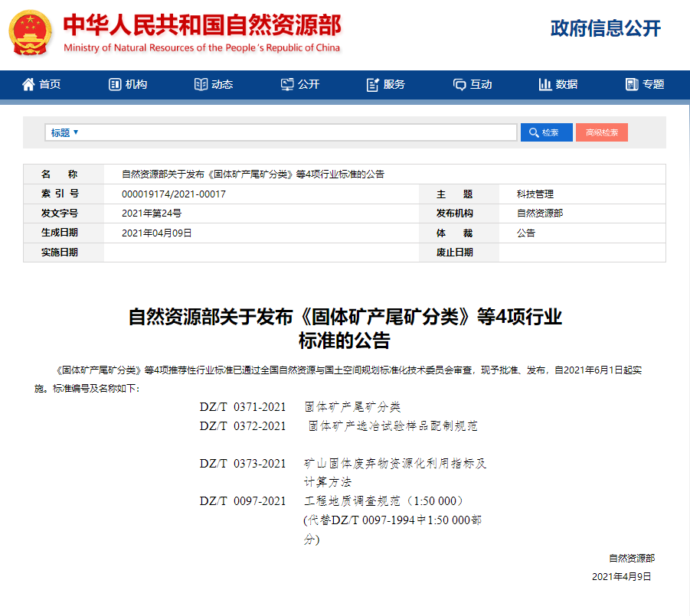Viewport: 690px width, 616px height.
Task: Click the 政府信息公开 header link
Action: [605, 28]
